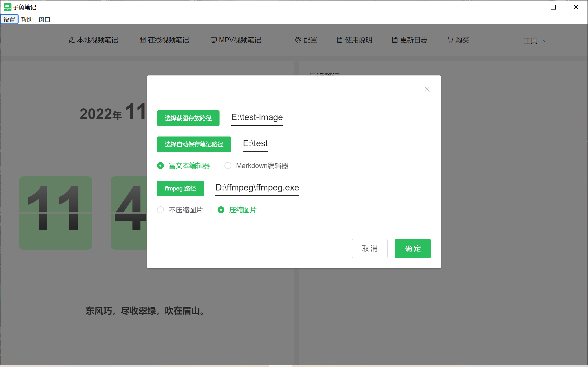Click the shopping cart icon for 购买
Image resolution: width=588 pixels, height=367 pixels.
pos(450,40)
